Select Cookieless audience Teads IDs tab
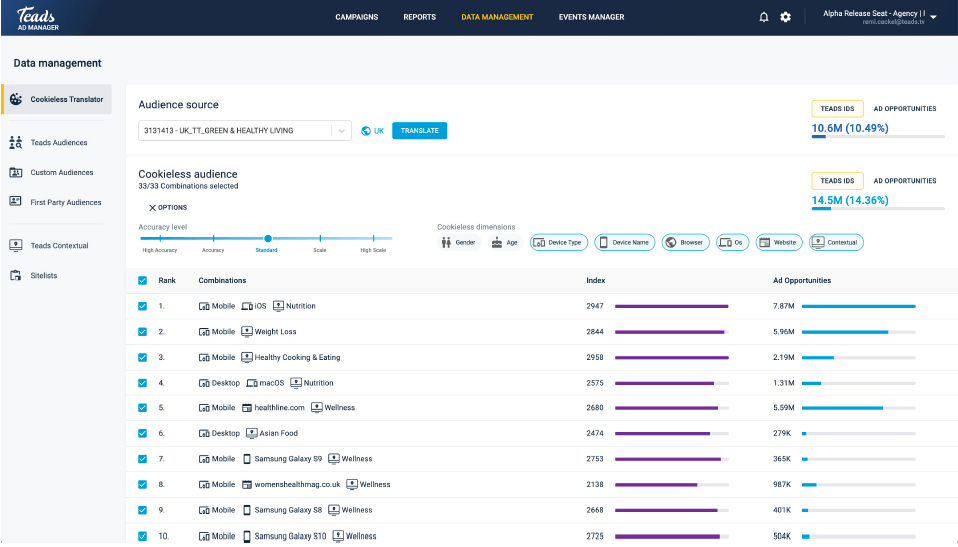Viewport: 958px width, 547px height. (x=837, y=181)
